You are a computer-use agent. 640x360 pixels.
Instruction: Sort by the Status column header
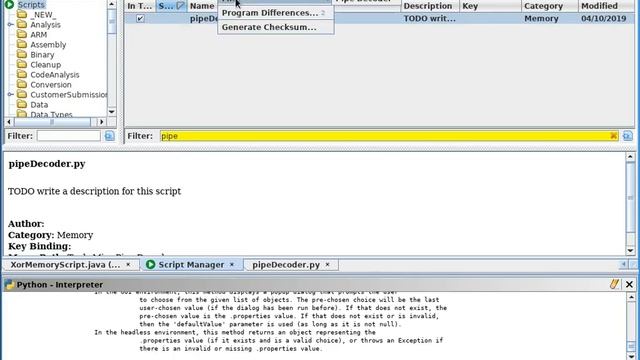point(171,6)
